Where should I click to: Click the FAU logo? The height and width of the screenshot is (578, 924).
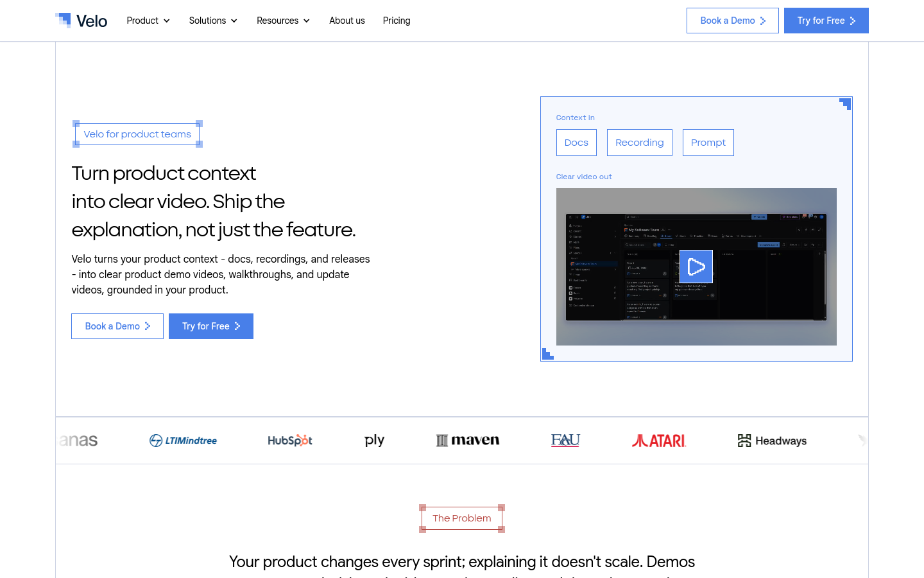[x=565, y=440]
